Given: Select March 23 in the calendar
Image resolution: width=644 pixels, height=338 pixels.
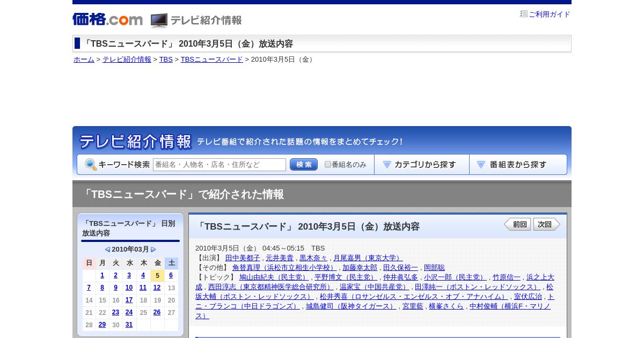Looking at the screenshot, I should tap(115, 312).
